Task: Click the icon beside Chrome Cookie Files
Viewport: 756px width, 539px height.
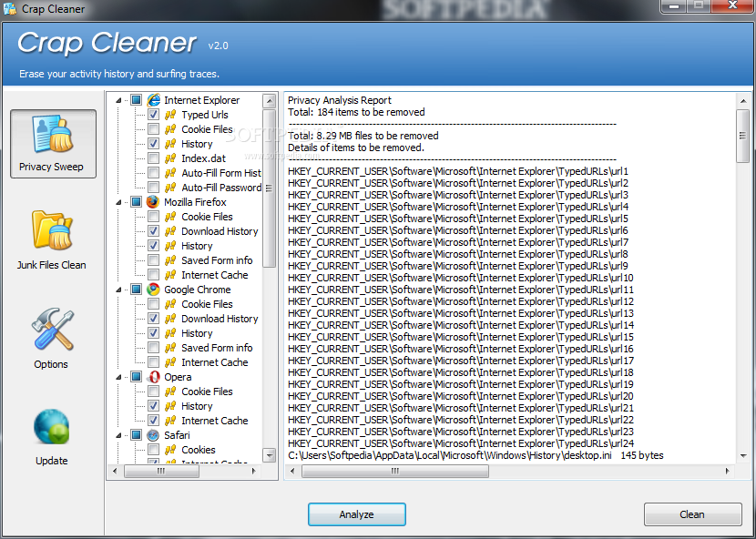Action: pyautogui.click(x=170, y=304)
